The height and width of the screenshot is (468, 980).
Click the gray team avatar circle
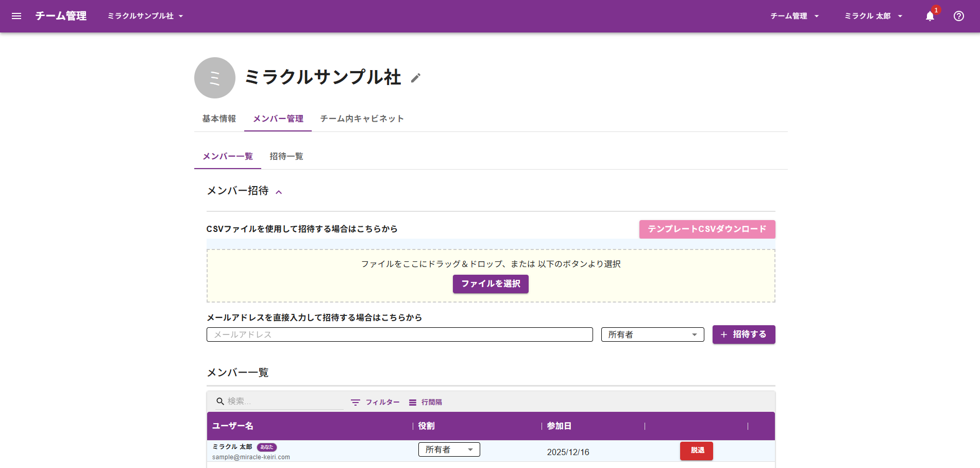click(215, 78)
